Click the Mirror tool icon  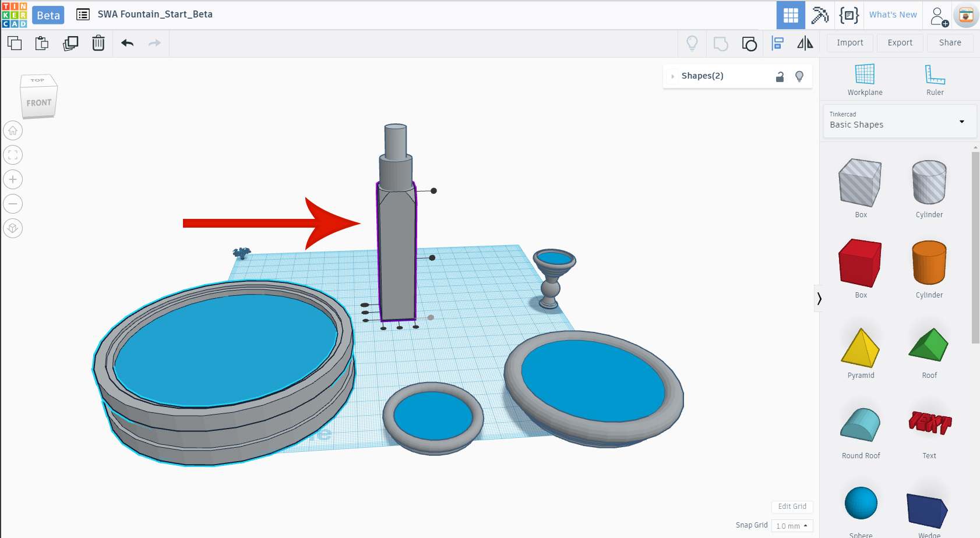pyautogui.click(x=805, y=43)
